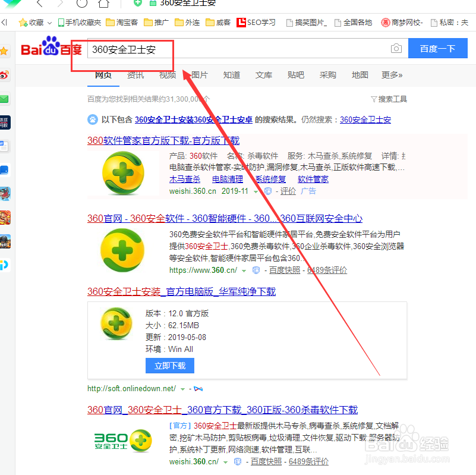Image resolution: width=476 pixels, height=475 pixels.
Task: Open 360安全卫士安装_官方电脑版_华军纯净下载 title
Action: (181, 291)
